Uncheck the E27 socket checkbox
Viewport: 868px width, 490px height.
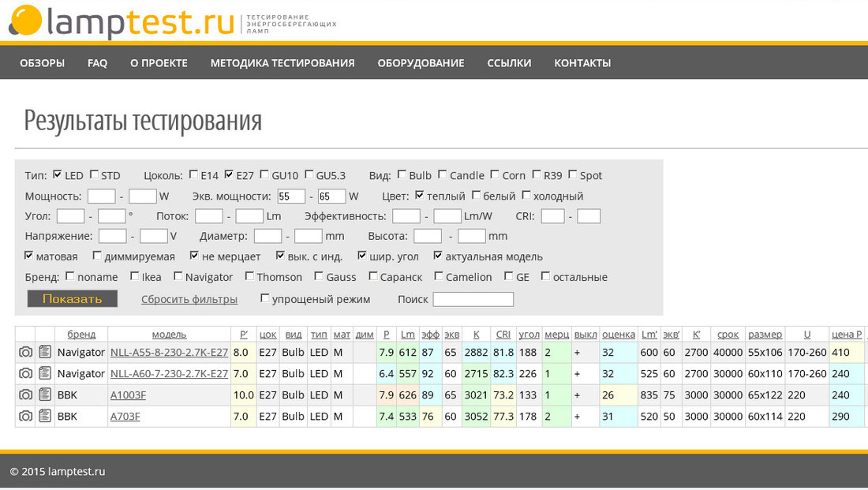point(229,174)
